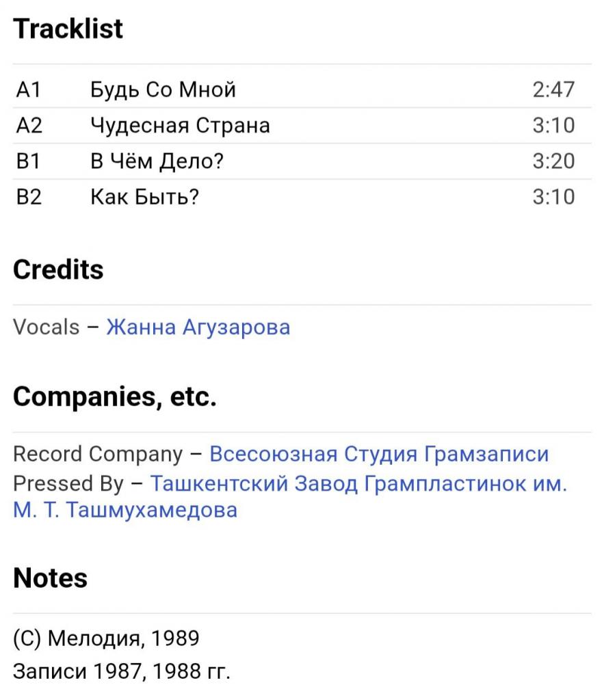Click the track title Будь Со Мной

[163, 90]
